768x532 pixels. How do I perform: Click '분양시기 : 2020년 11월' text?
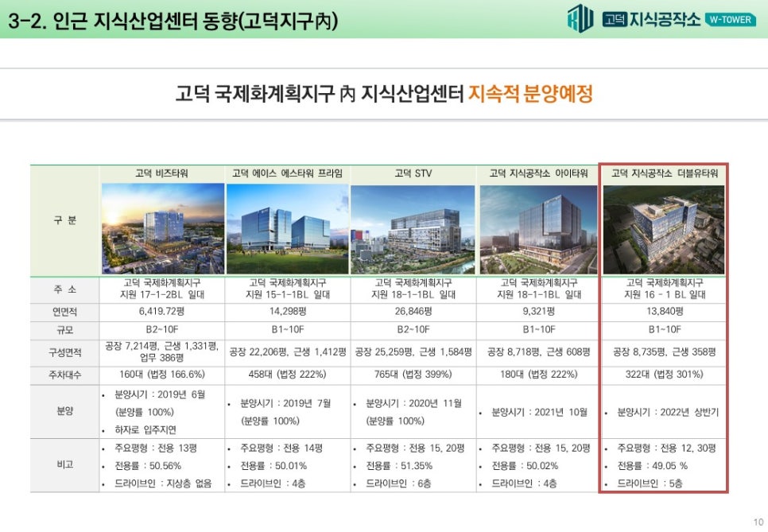[414, 404]
